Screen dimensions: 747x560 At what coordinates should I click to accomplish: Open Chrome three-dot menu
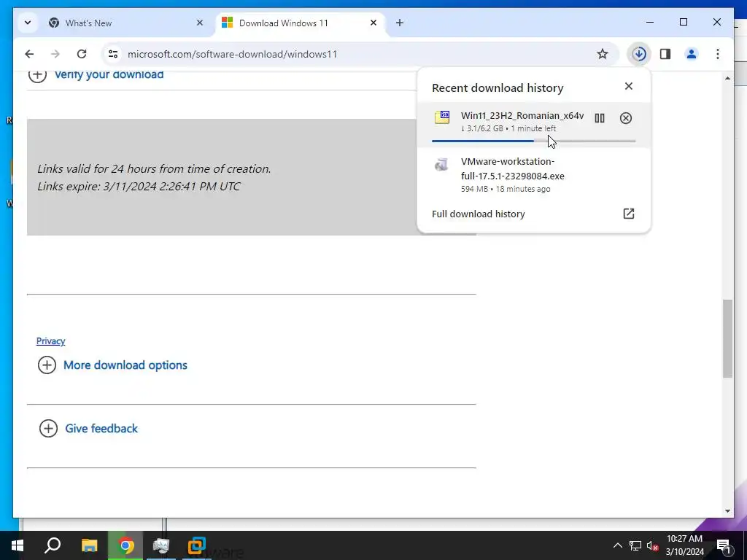(718, 54)
